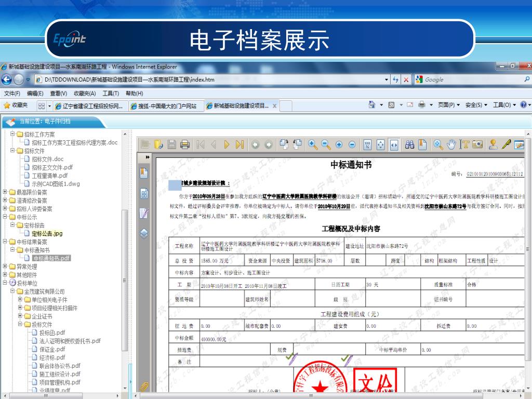532x399 pixels.
Task: Open the bookmarks side panel icon
Action: (x=144, y=173)
